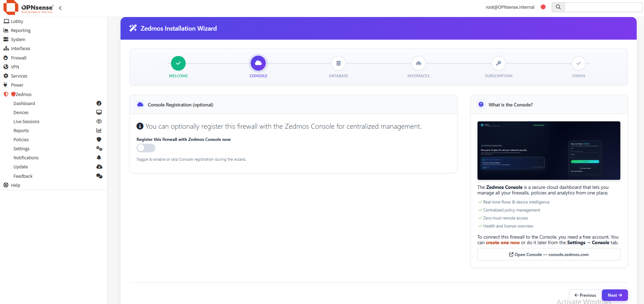
Task: Focus the top search input field
Action: [603, 7]
